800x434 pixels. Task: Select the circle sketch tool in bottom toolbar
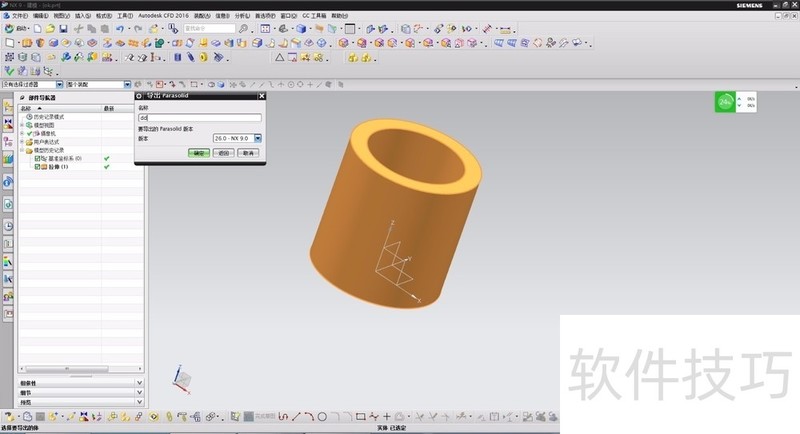[x=322, y=416]
